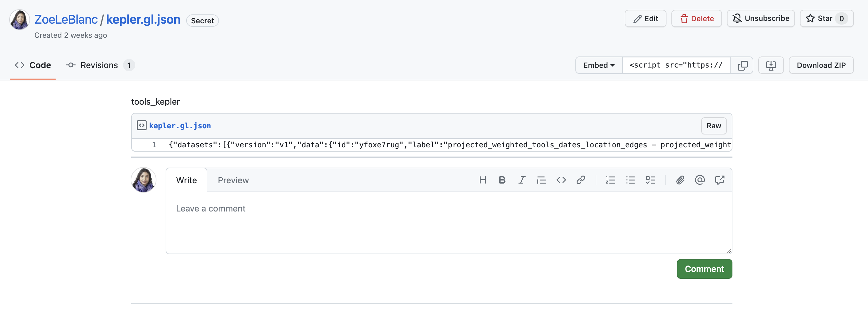Insert a quote block

(541, 180)
